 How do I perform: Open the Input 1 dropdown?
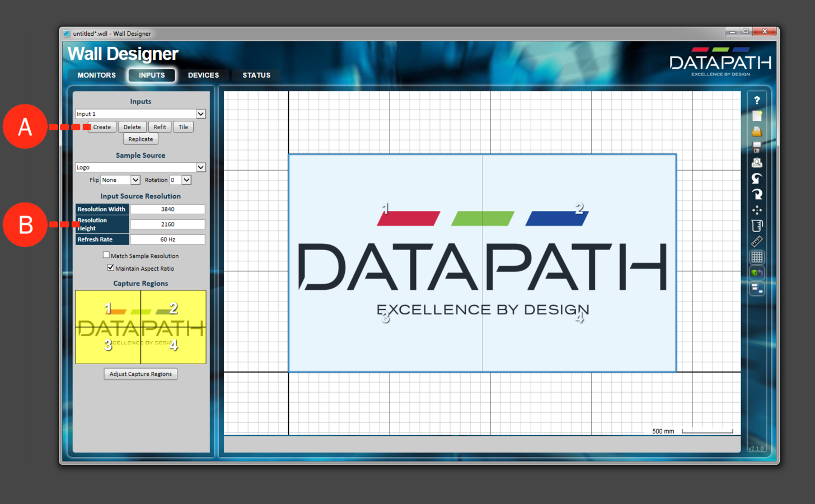pos(200,114)
